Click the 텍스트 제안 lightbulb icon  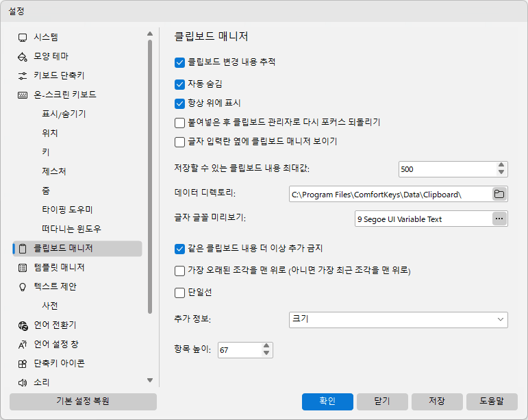pyautogui.click(x=23, y=287)
